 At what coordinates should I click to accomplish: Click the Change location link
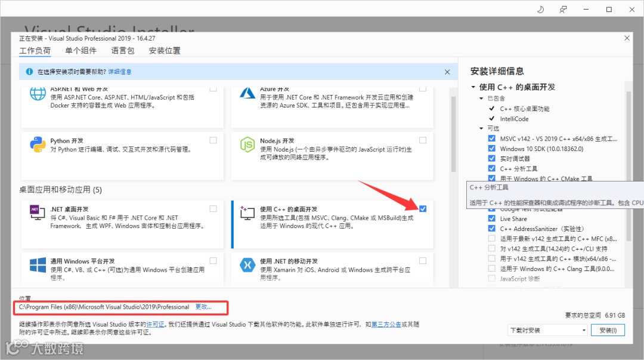203,307
